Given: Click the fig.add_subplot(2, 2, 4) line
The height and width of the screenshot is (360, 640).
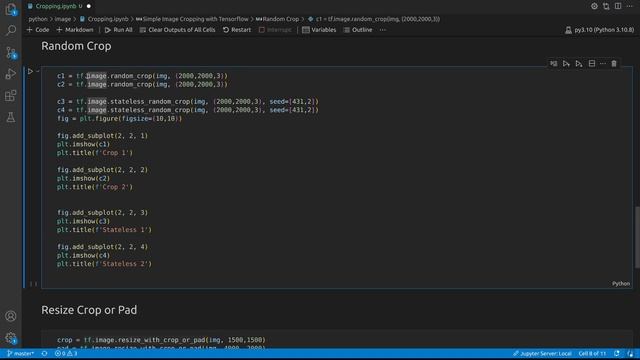Looking at the screenshot, I should [x=102, y=247].
